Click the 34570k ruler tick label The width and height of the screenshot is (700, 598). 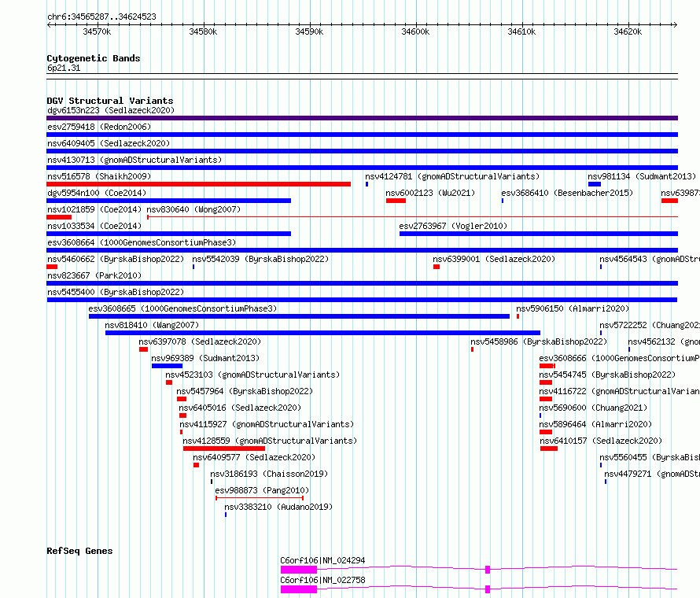pos(97,31)
